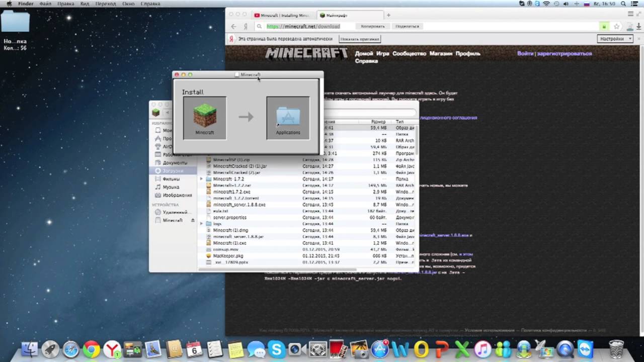The height and width of the screenshot is (362, 644).
Task: Open the Сообщество link in Minecraft navigation
Action: pyautogui.click(x=409, y=53)
